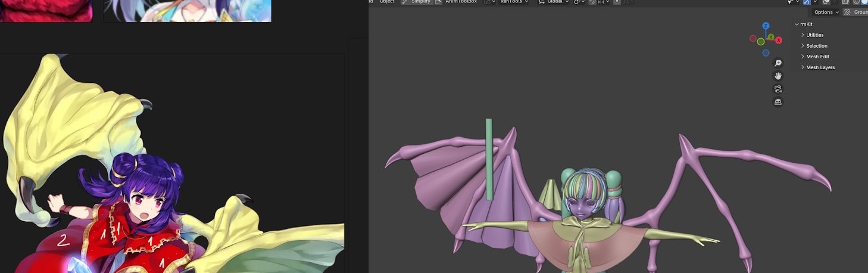Switch perspective/orthographic with grid icon
This screenshot has height=273, width=868.
click(778, 102)
